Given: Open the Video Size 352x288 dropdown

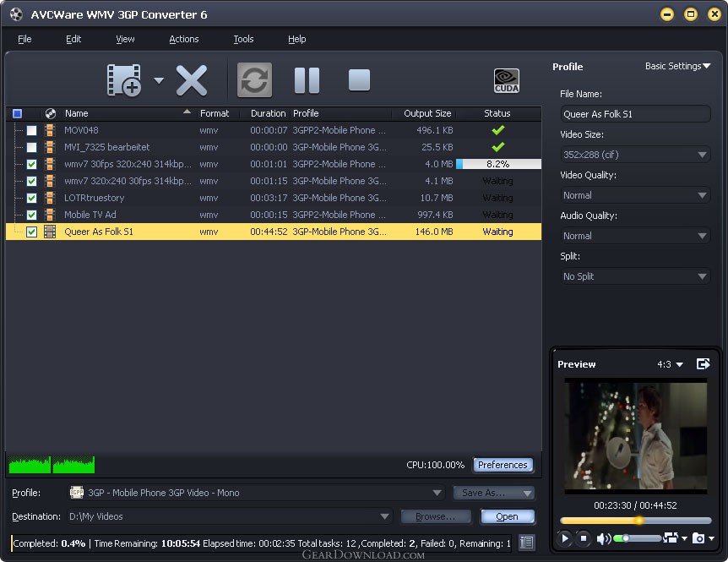Looking at the screenshot, I should (x=635, y=155).
